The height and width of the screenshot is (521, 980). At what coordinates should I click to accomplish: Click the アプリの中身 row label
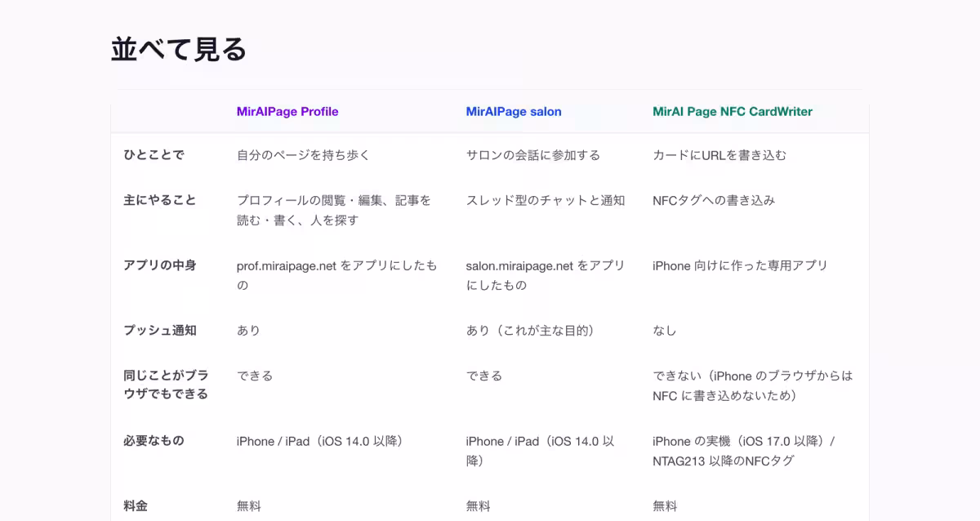(160, 265)
